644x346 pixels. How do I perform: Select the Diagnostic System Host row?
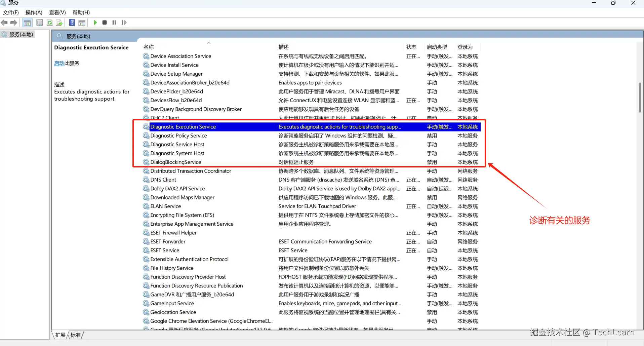pos(312,153)
